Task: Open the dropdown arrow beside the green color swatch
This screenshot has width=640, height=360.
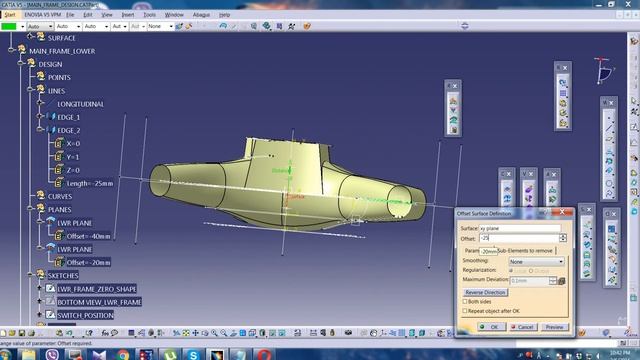Action: pos(22,27)
